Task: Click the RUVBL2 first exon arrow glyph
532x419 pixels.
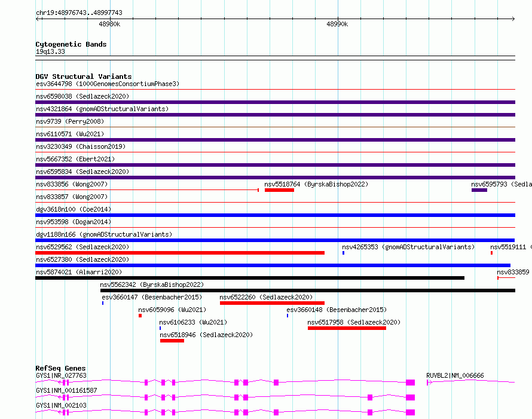Action: click(429, 383)
